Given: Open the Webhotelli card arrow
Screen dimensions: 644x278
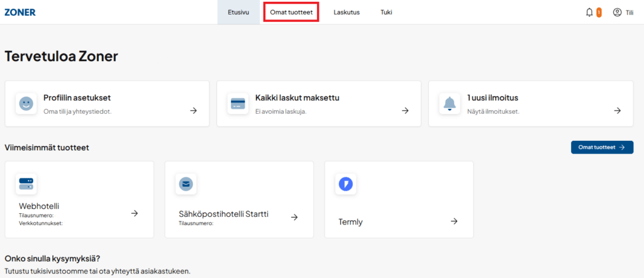Looking at the screenshot, I should [134, 213].
